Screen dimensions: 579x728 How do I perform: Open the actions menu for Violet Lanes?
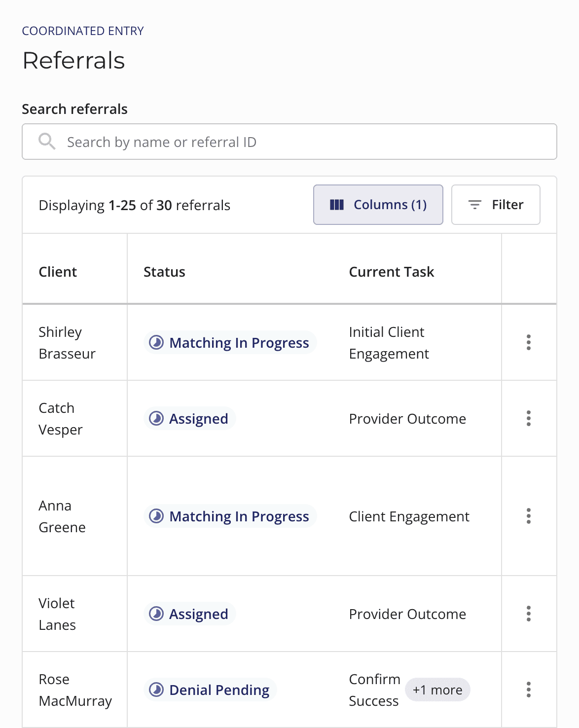point(528,614)
